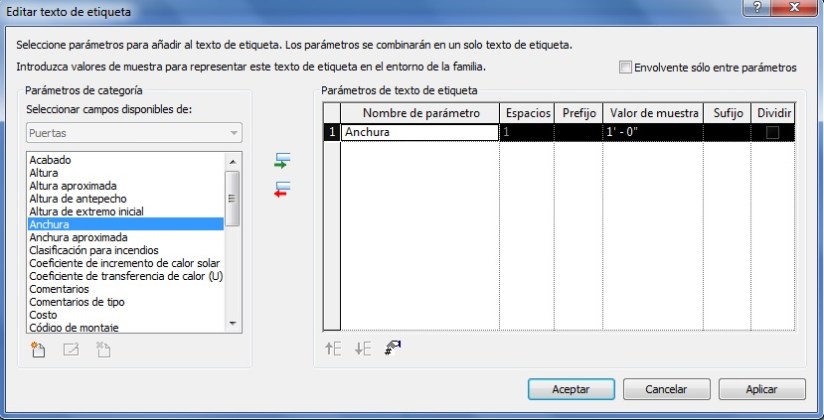Click the parameter list scrollbar down arrow
This screenshot has width=824, height=420.
[x=233, y=324]
